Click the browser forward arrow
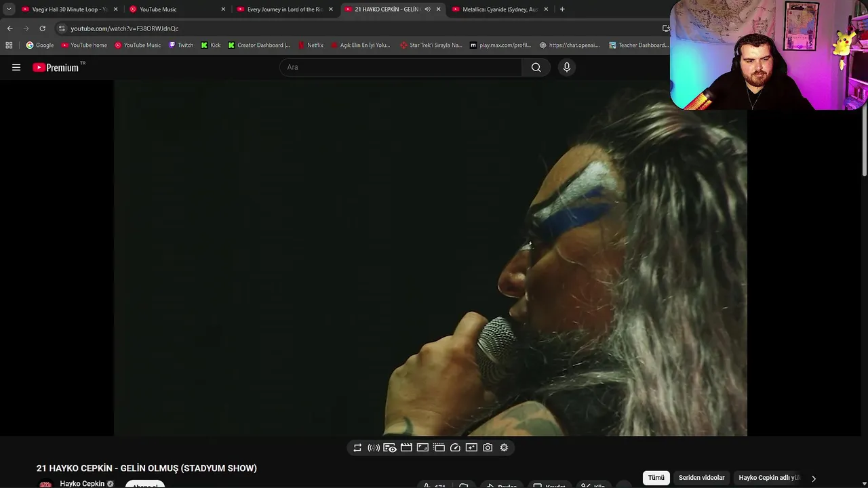The width and height of the screenshot is (868, 488). coord(26,28)
